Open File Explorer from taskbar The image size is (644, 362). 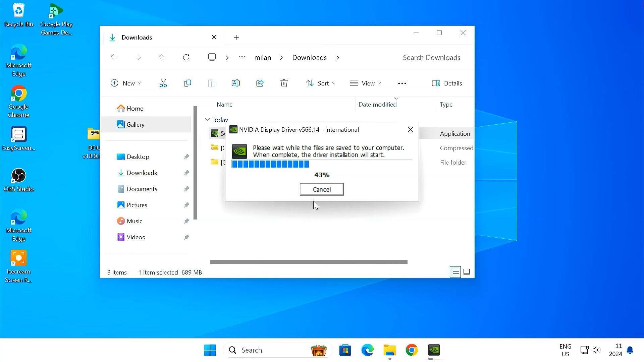[x=389, y=350]
